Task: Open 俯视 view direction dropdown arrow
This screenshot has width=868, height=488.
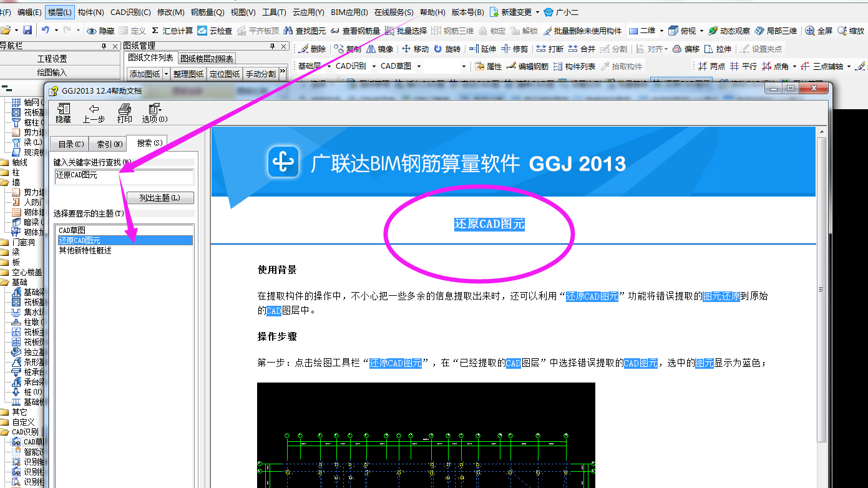Action: (x=701, y=31)
